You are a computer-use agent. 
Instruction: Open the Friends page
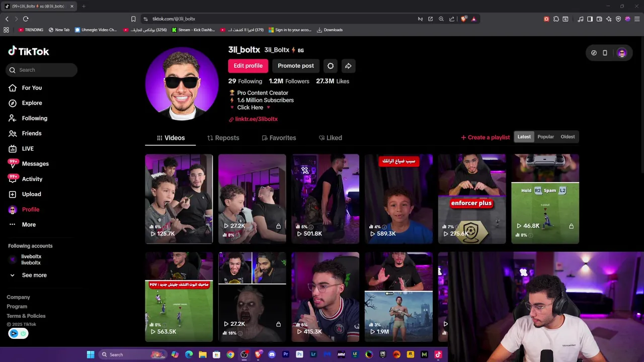[x=25, y=133]
